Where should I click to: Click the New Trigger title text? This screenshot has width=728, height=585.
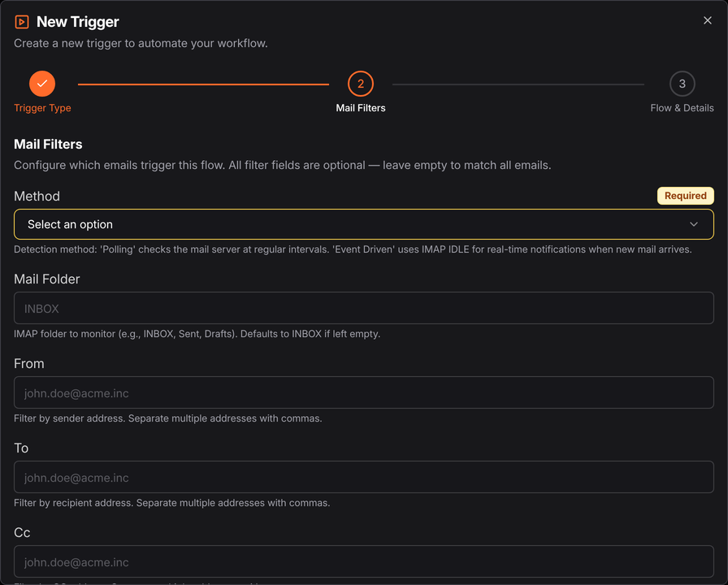click(77, 22)
